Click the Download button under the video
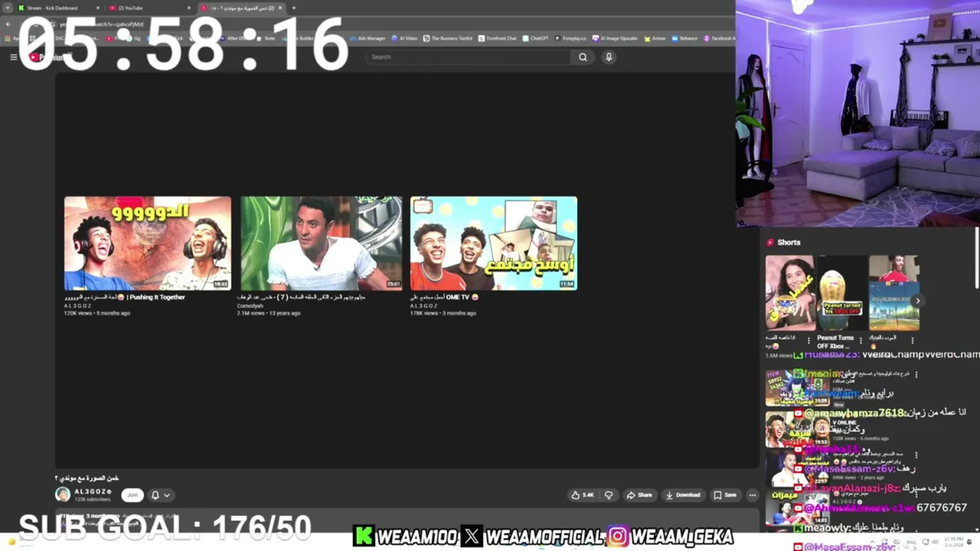The height and width of the screenshot is (551, 980). 683,495
